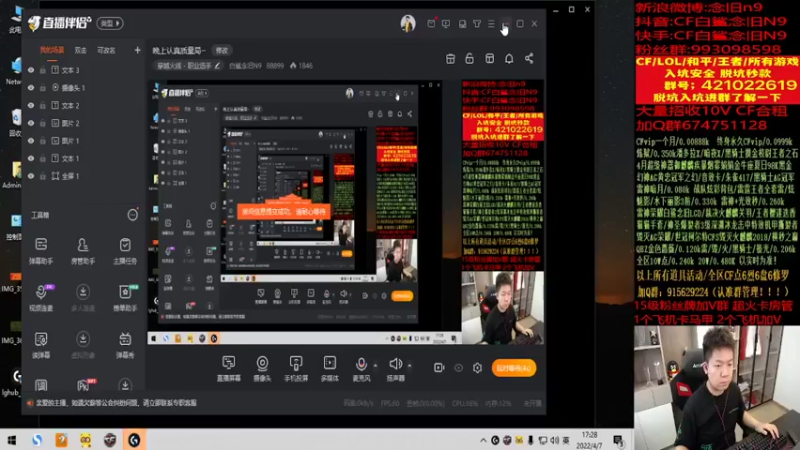Screen dimensions: 800x450
Task: Click the webcam overlay in the preview
Action: click(503, 308)
